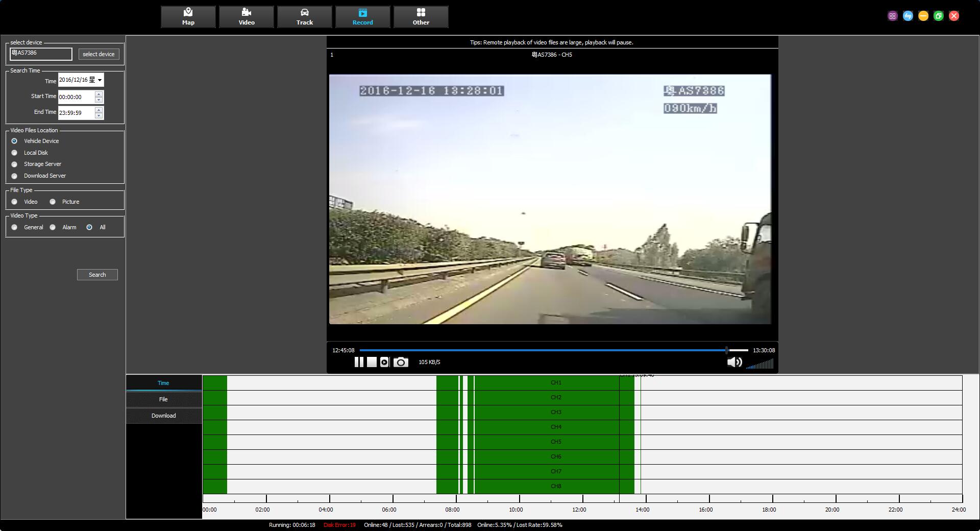Capture a snapshot with camera icon

click(401, 362)
